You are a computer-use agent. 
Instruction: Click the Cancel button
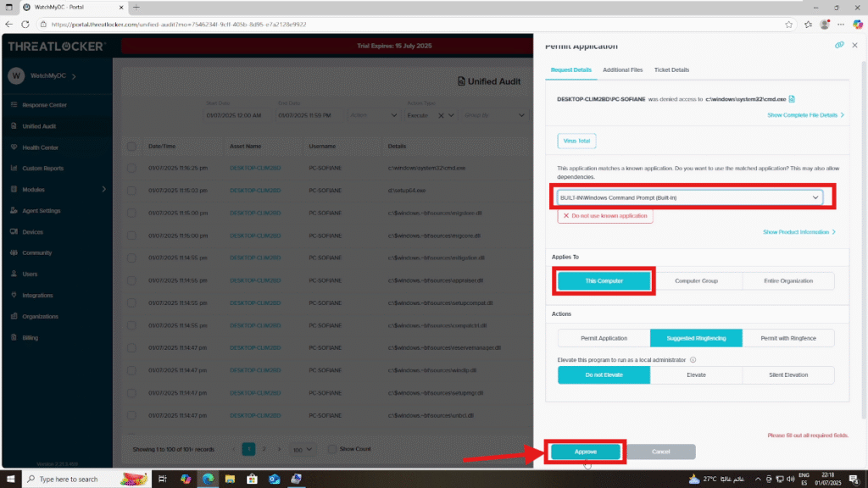(660, 452)
